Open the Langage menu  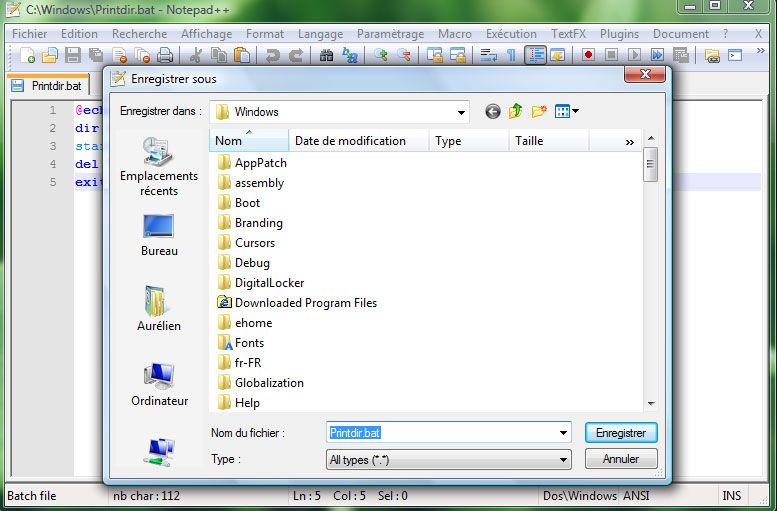321,34
